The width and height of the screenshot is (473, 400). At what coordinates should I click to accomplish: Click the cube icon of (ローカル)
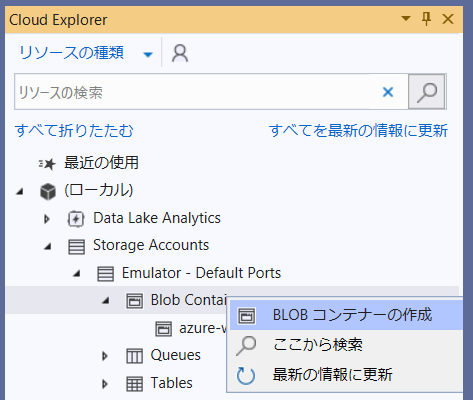pyautogui.click(x=48, y=191)
